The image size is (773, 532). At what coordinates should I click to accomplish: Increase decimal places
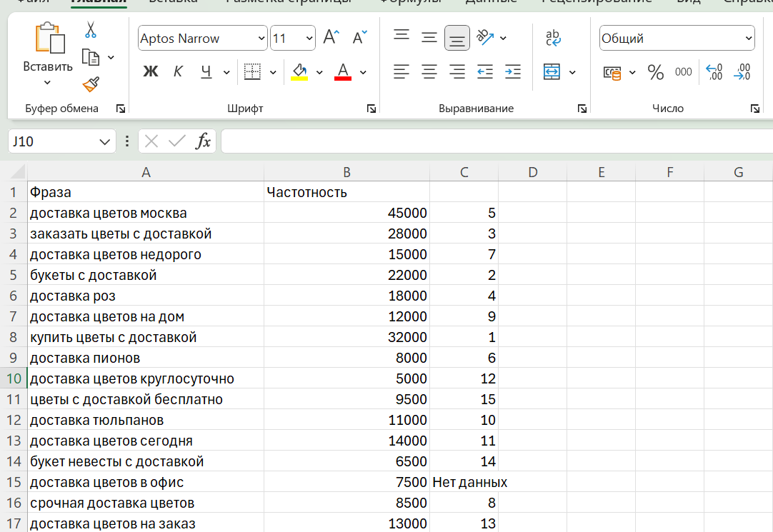click(x=714, y=72)
